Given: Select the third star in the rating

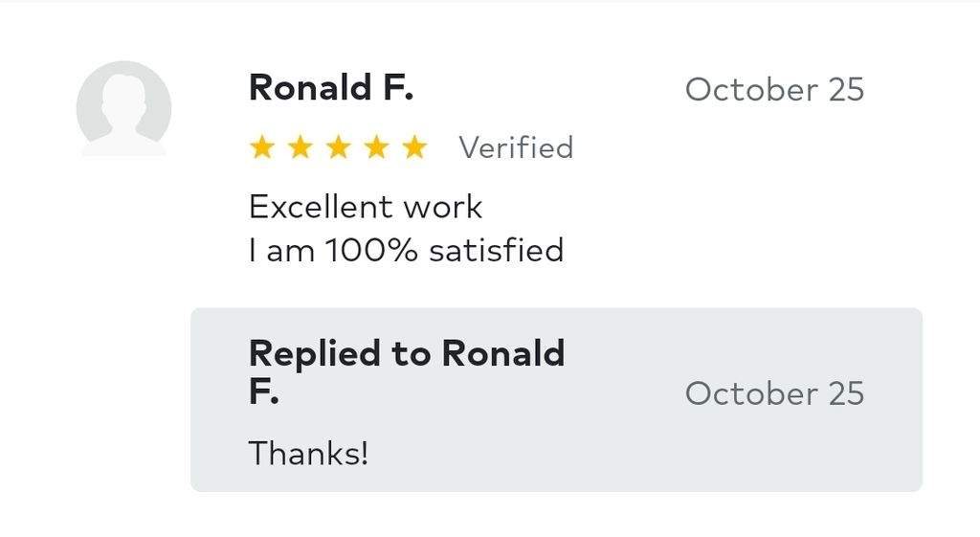Looking at the screenshot, I should coord(338,147).
